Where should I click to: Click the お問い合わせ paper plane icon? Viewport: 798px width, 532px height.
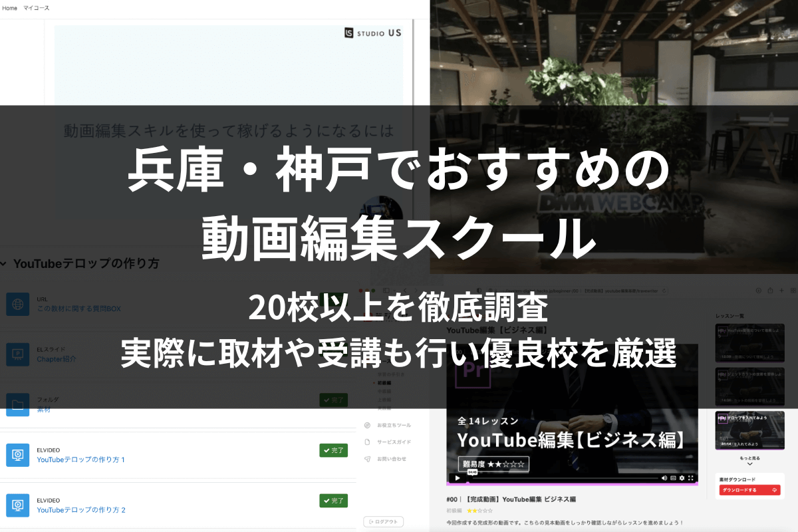pyautogui.click(x=367, y=459)
